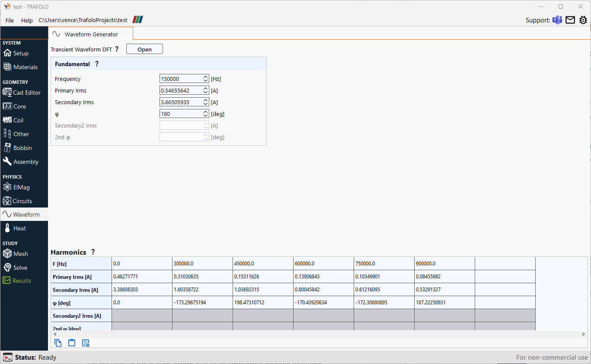This screenshot has height=364, width=591.
Task: Show help for the Harmonics table
Action: pos(93,252)
